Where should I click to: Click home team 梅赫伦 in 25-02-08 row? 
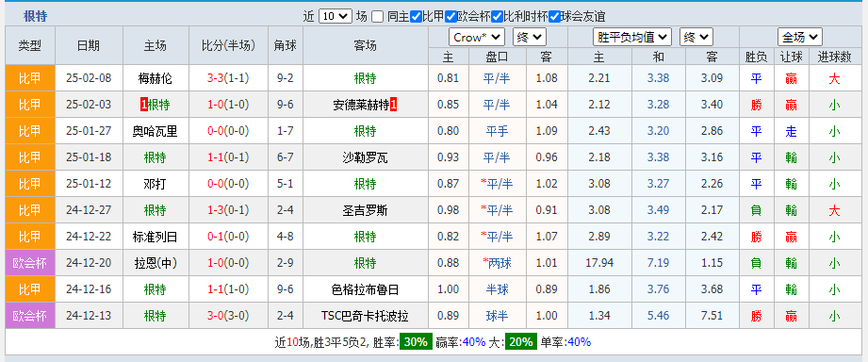tap(155, 78)
